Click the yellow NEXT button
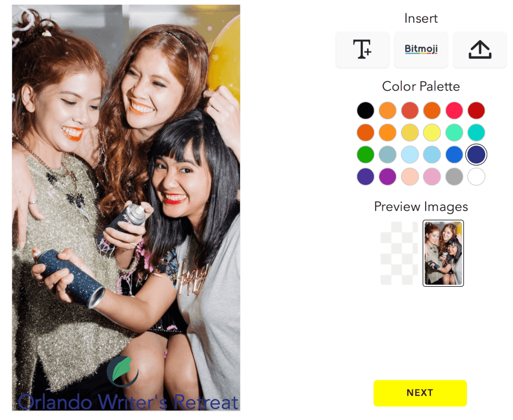The width and height of the screenshot is (513, 420). point(420,393)
